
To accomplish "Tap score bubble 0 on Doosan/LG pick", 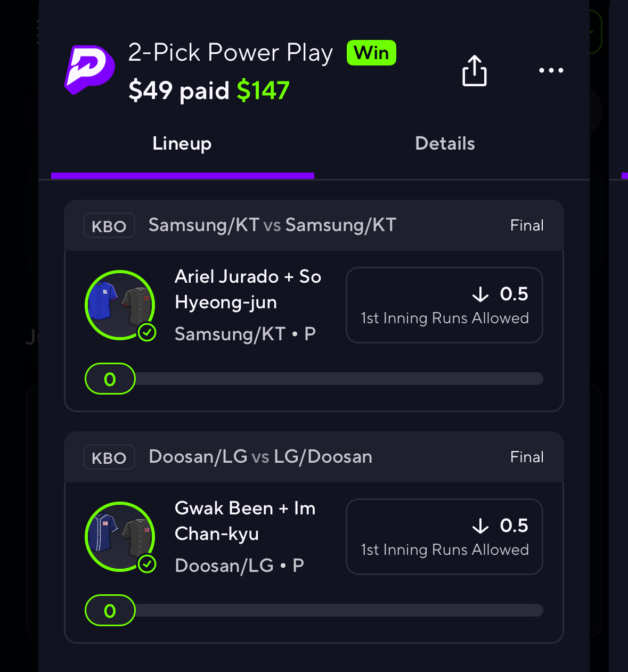I will tap(110, 610).
